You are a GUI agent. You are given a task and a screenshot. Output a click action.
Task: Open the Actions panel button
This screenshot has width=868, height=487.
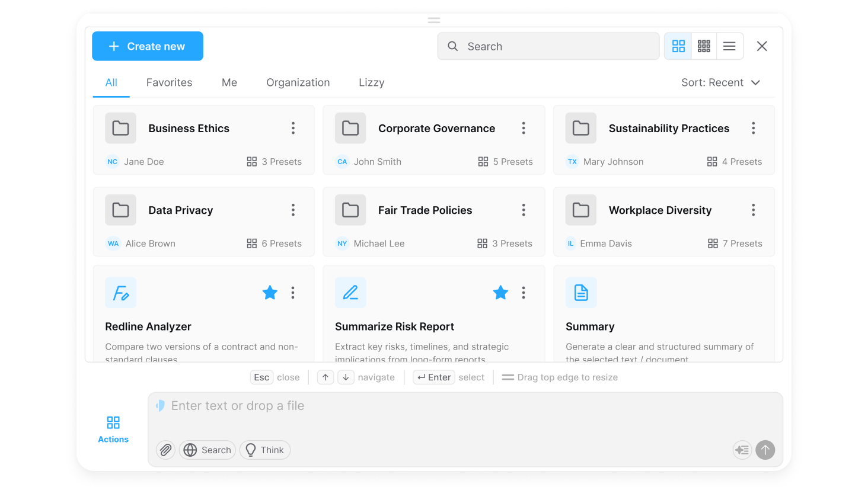(x=113, y=430)
